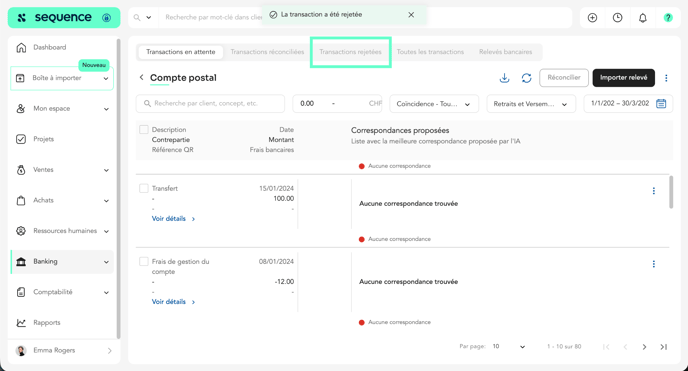The width and height of the screenshot is (688, 371).
Task: Tick the Frais de gestion du compte checkbox
Action: [x=143, y=261]
